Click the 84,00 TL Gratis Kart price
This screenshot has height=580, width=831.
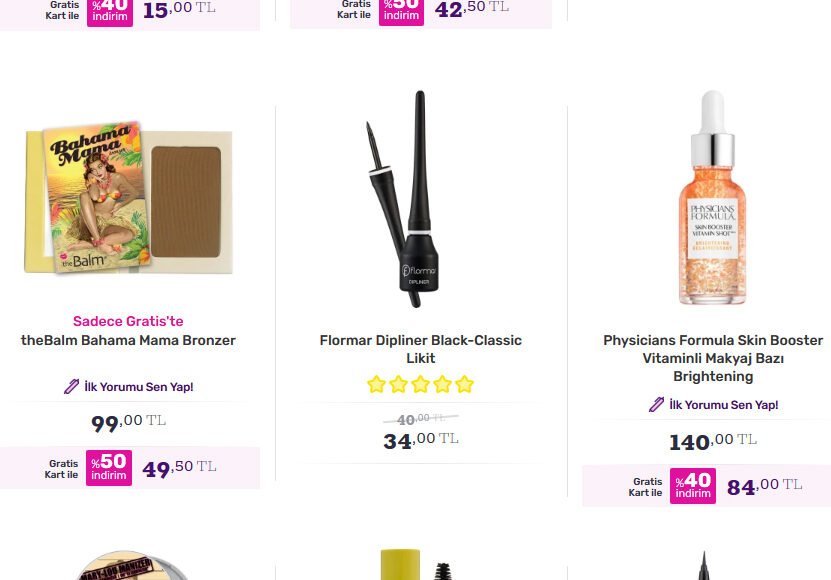coord(764,486)
